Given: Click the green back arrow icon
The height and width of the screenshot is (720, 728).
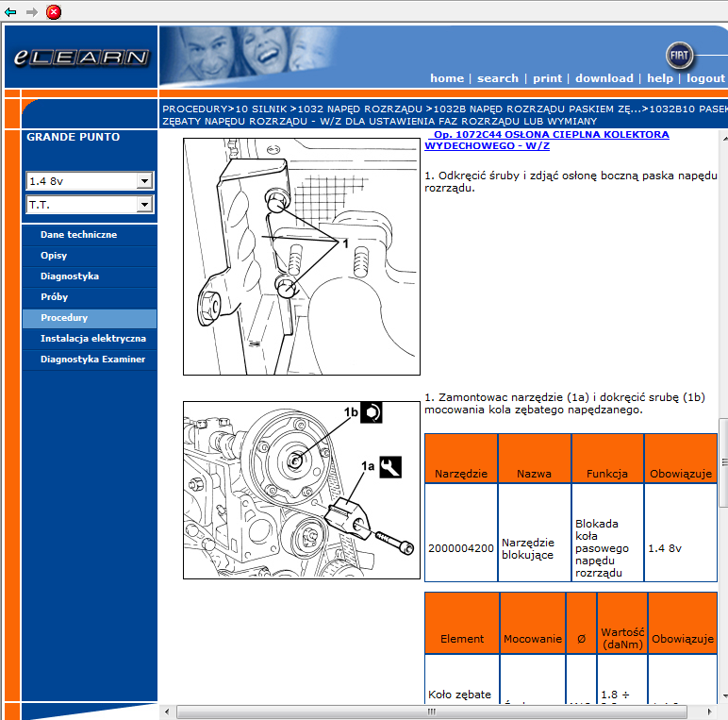Looking at the screenshot, I should tap(10, 12).
